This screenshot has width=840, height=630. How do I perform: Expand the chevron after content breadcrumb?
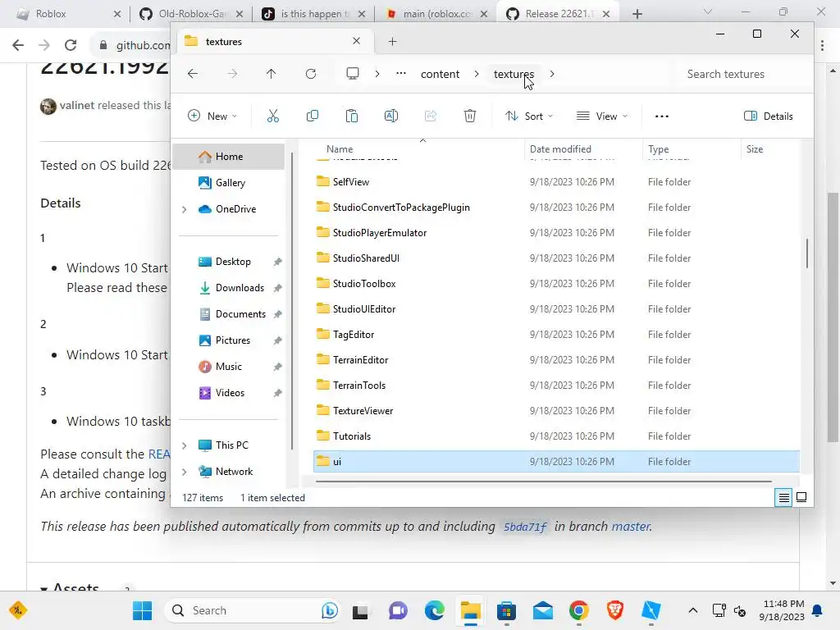pos(477,74)
